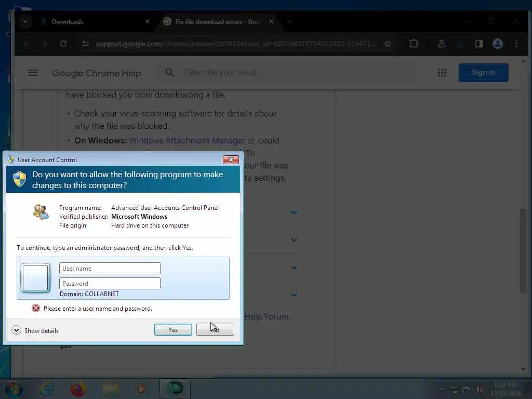Click the scrollbar down arrow
Viewport: 532px width, 399px height.
(x=524, y=369)
